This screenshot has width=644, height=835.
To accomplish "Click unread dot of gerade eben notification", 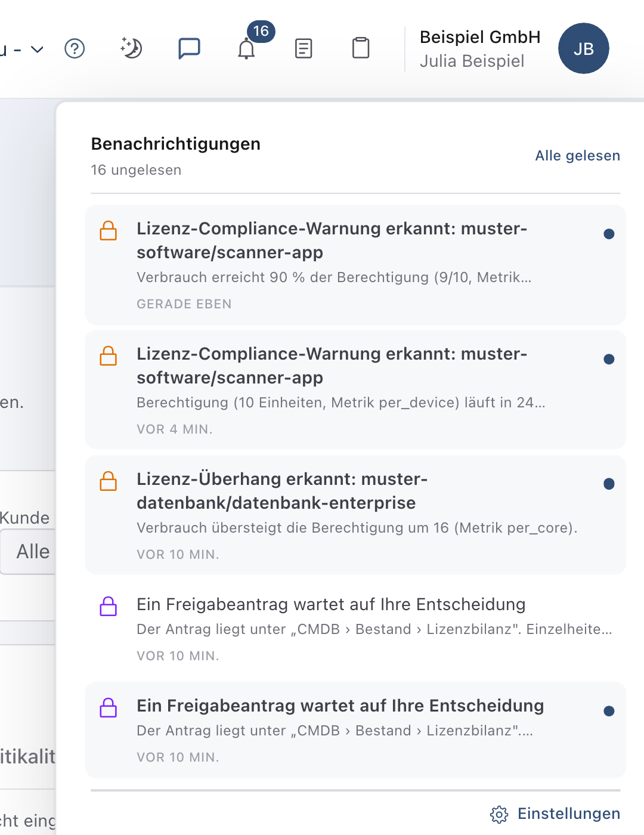I will [609, 234].
